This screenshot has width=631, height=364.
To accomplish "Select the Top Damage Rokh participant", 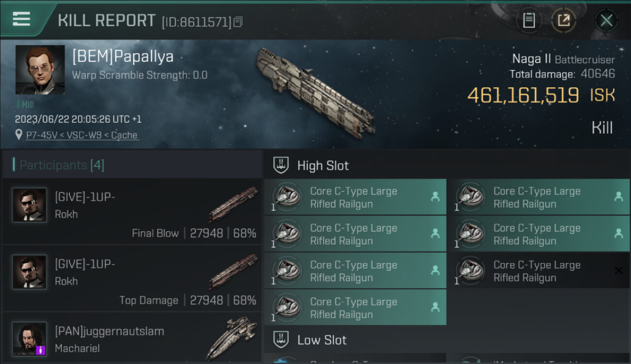I will point(132,278).
